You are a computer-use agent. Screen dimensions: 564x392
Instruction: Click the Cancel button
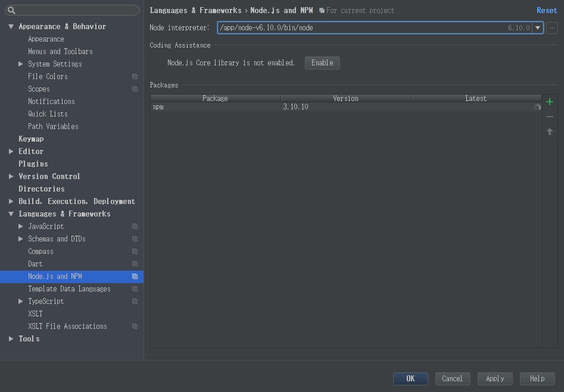pos(453,379)
